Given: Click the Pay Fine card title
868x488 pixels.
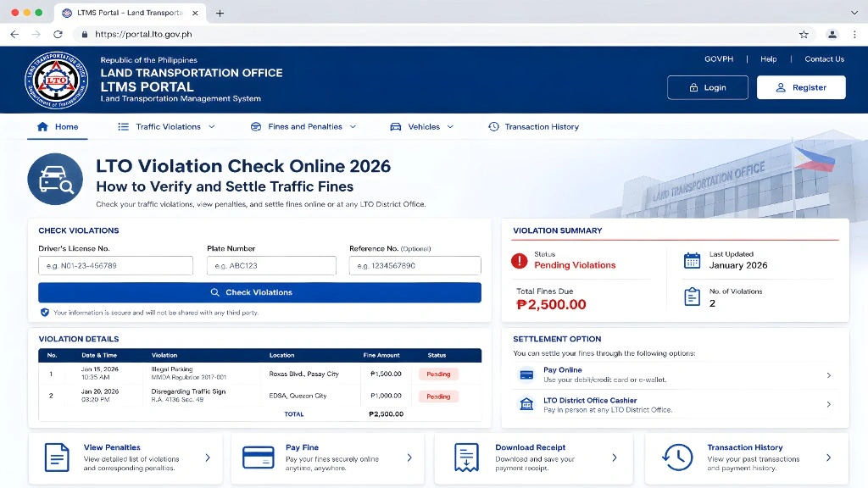Looking at the screenshot, I should click(x=303, y=447).
